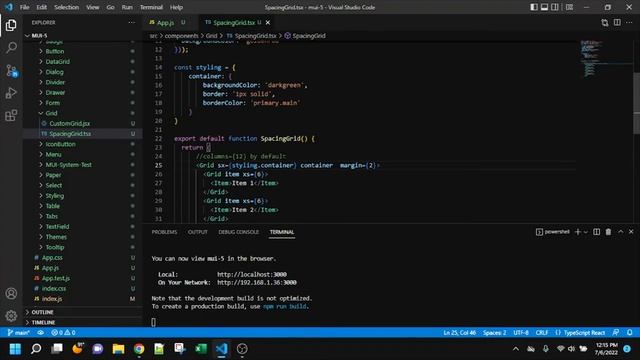Select the powershell terminal indicator
Image resolution: width=640 pixels, height=360 pixels.
[553, 232]
